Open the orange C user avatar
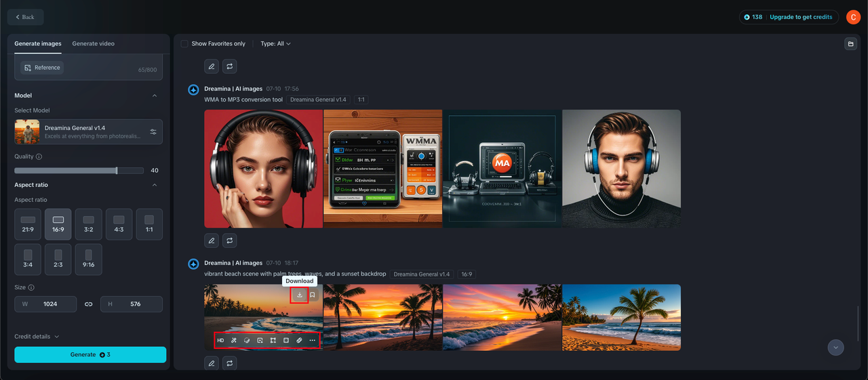The width and height of the screenshot is (868, 380). click(x=853, y=17)
